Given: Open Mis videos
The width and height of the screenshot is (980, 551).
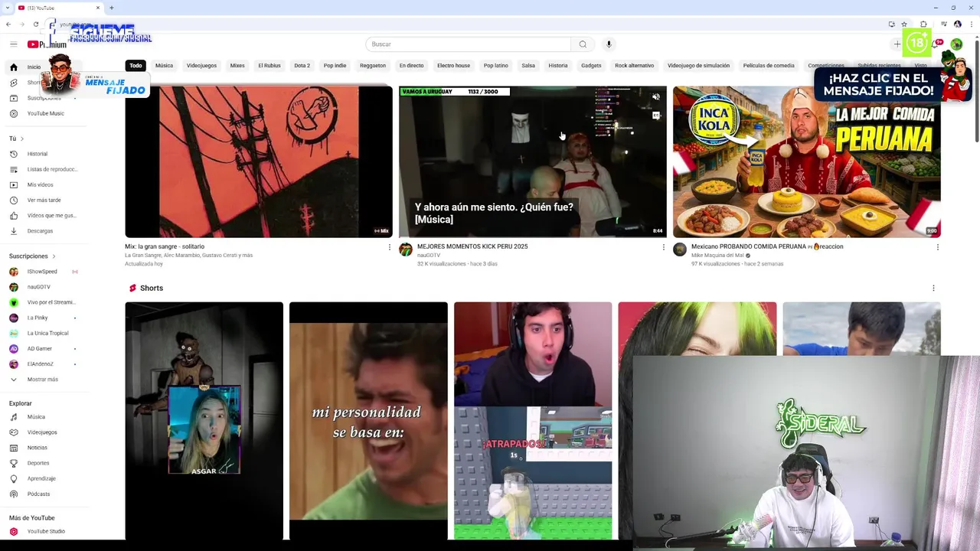Looking at the screenshot, I should pos(41,184).
